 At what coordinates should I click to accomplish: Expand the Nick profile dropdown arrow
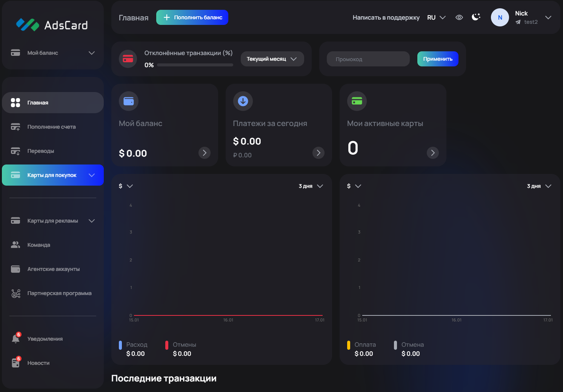[x=548, y=17]
